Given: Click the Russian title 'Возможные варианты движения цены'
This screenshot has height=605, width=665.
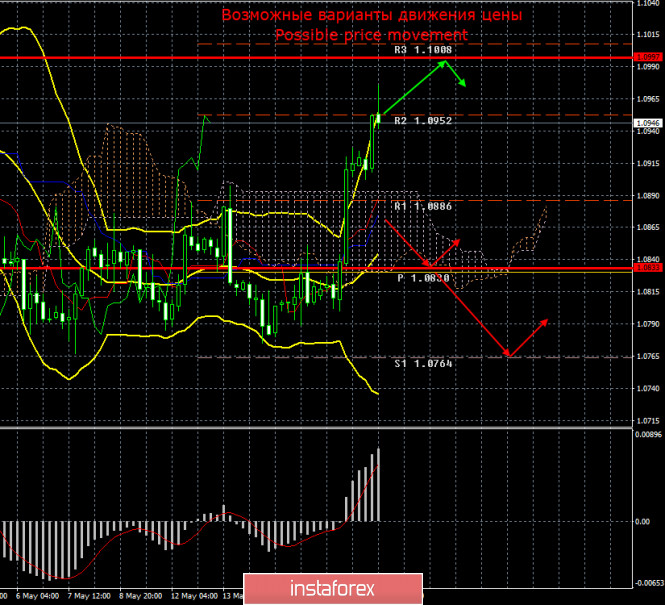Looking at the screenshot, I should (x=372, y=15).
